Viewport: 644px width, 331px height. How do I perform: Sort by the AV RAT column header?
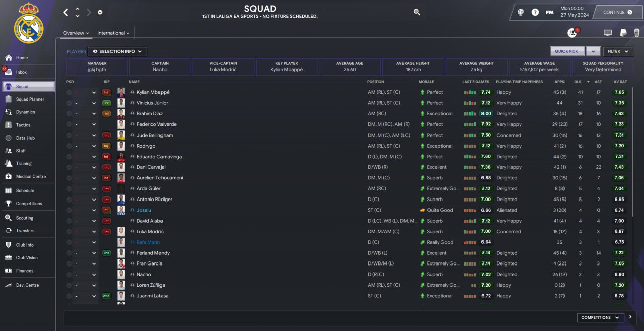[620, 82]
